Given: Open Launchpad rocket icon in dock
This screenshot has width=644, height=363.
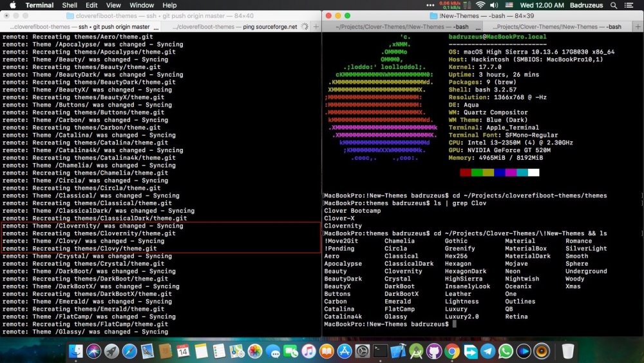Looking at the screenshot, I should click(111, 351).
